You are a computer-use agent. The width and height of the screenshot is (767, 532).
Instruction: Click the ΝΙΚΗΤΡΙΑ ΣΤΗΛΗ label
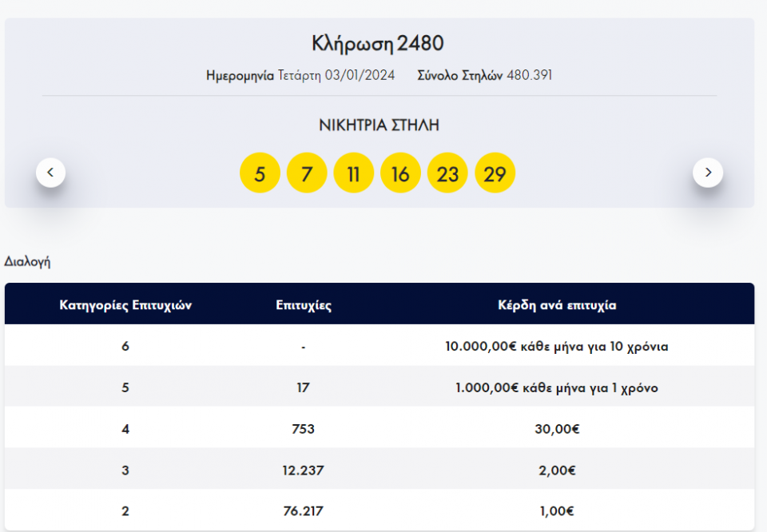point(379,125)
